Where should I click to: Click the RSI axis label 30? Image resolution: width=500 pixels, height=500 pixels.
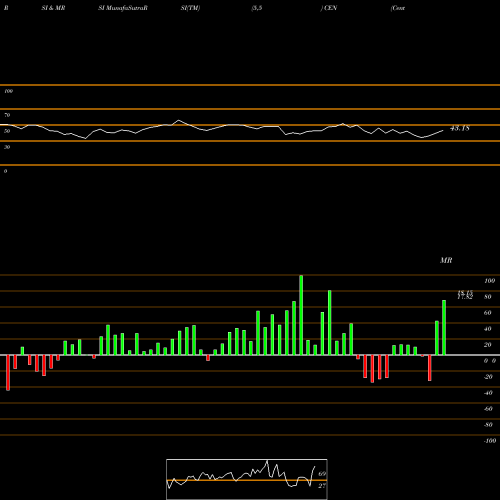tap(7, 147)
